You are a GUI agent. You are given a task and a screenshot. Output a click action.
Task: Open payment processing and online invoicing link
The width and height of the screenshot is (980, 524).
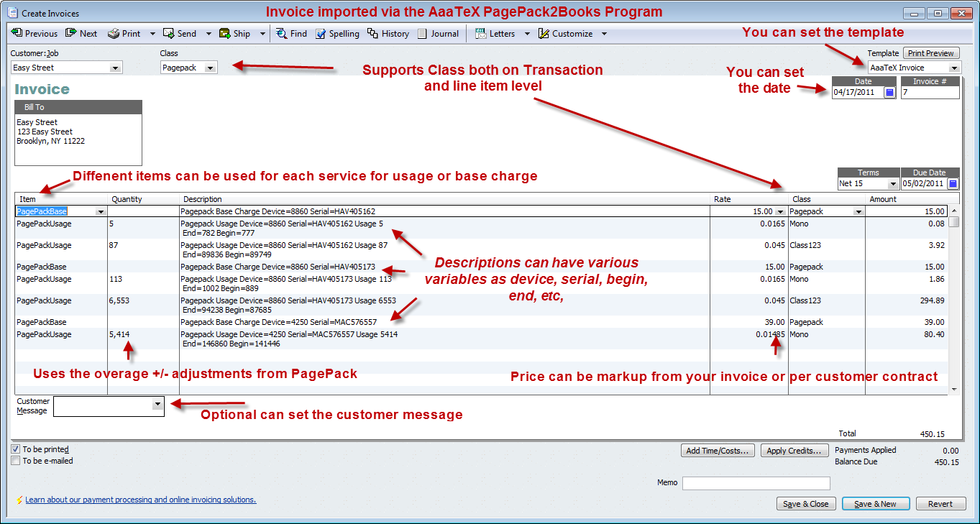pos(140,500)
